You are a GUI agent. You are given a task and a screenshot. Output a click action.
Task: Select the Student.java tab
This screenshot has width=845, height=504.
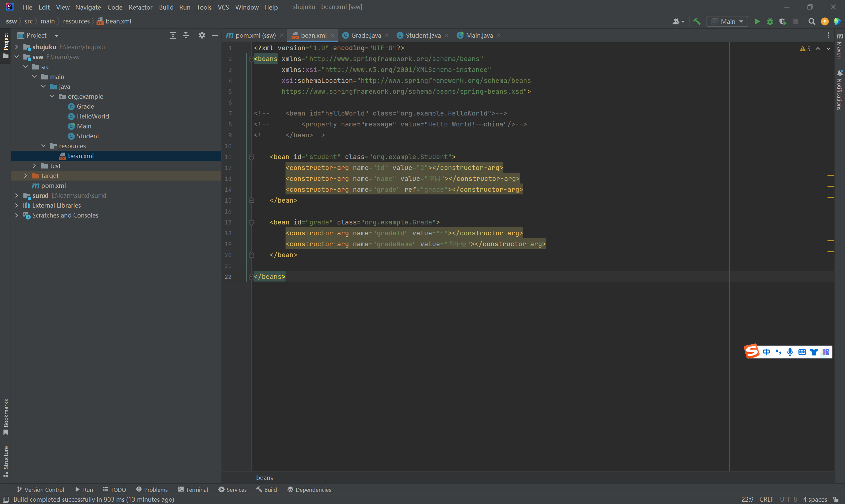[422, 35]
